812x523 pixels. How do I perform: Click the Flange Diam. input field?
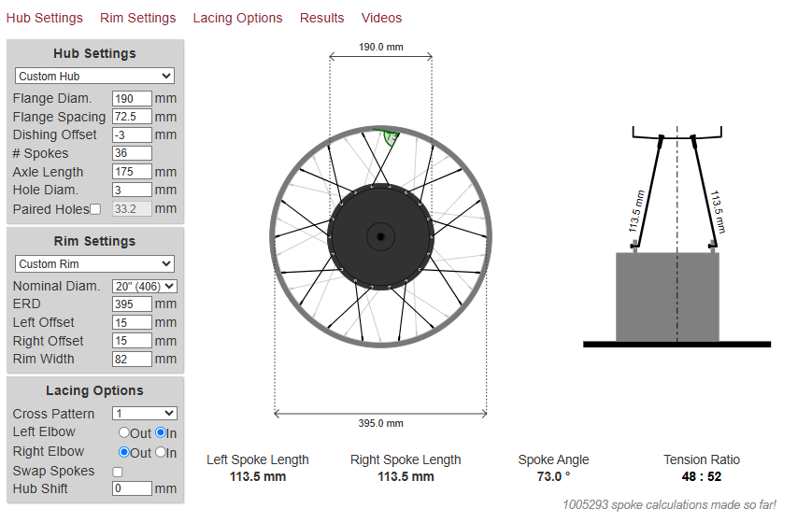(132, 99)
